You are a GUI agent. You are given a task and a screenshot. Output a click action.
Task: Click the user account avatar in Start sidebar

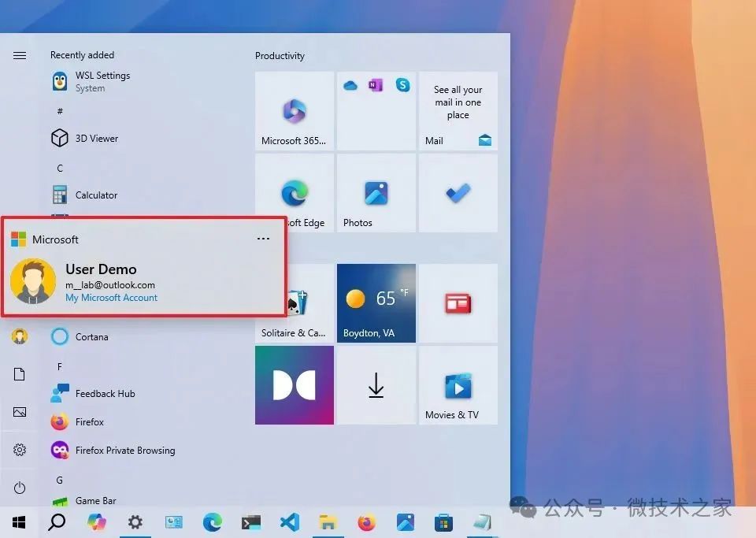pyautogui.click(x=20, y=336)
